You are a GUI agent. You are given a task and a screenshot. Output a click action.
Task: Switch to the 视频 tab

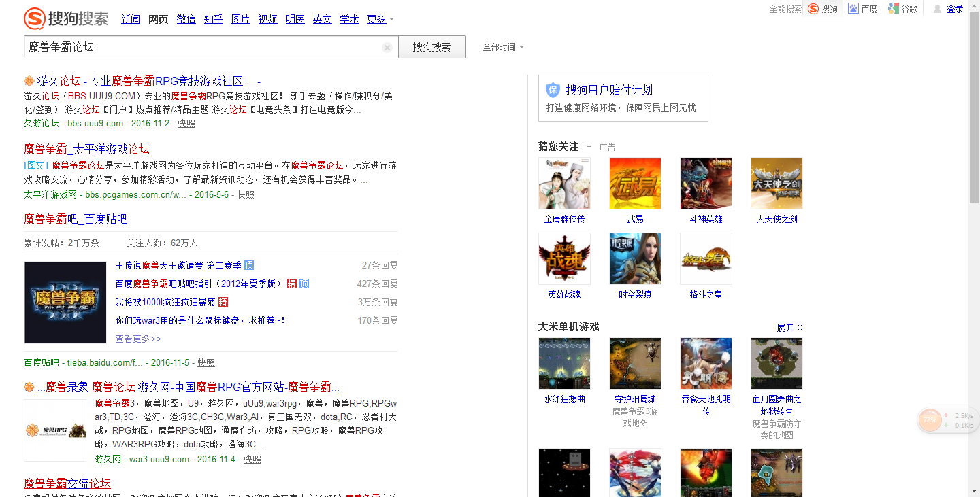267,19
